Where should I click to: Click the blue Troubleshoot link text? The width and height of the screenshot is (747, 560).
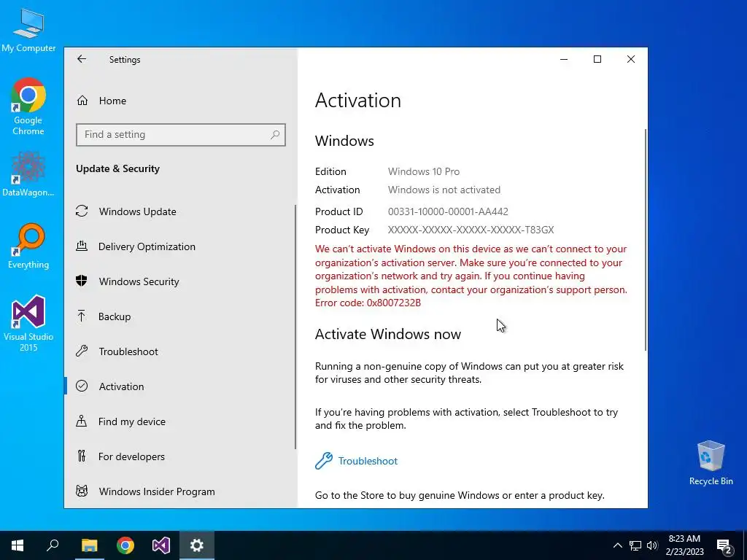(368, 461)
